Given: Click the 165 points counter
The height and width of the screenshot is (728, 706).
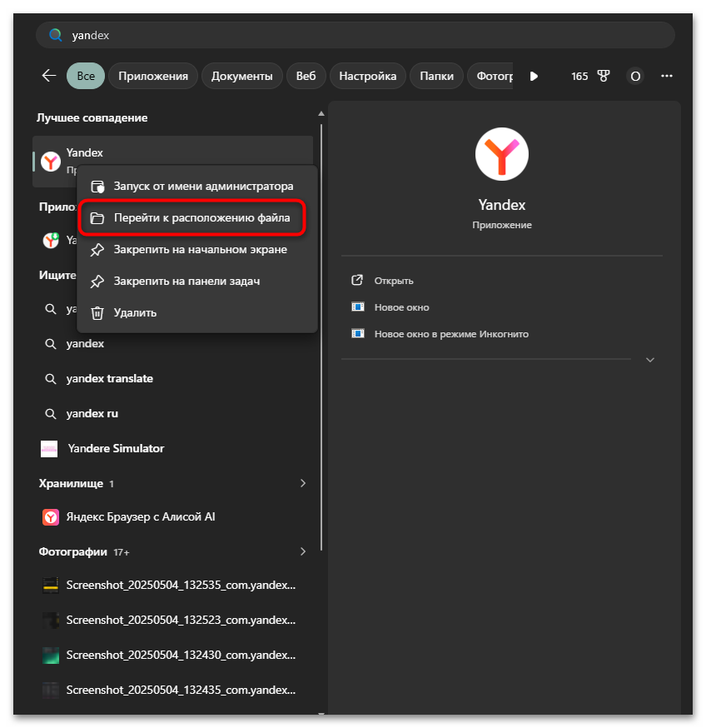Looking at the screenshot, I should click(579, 76).
